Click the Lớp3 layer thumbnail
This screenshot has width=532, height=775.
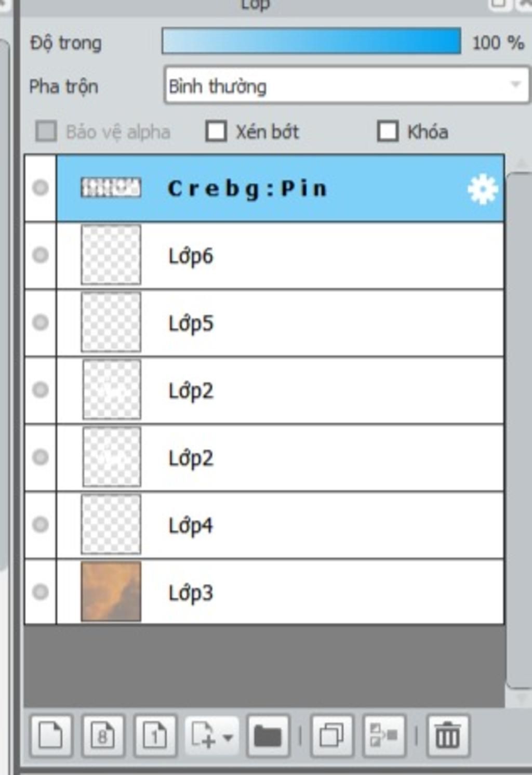pyautogui.click(x=111, y=592)
